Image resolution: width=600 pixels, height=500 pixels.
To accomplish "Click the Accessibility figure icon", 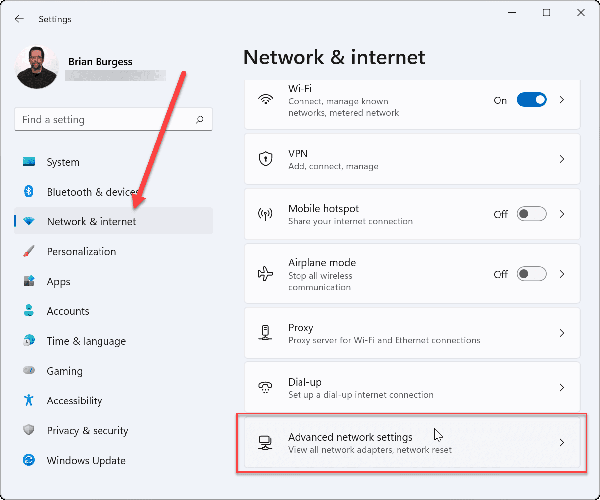I will pyautogui.click(x=29, y=400).
